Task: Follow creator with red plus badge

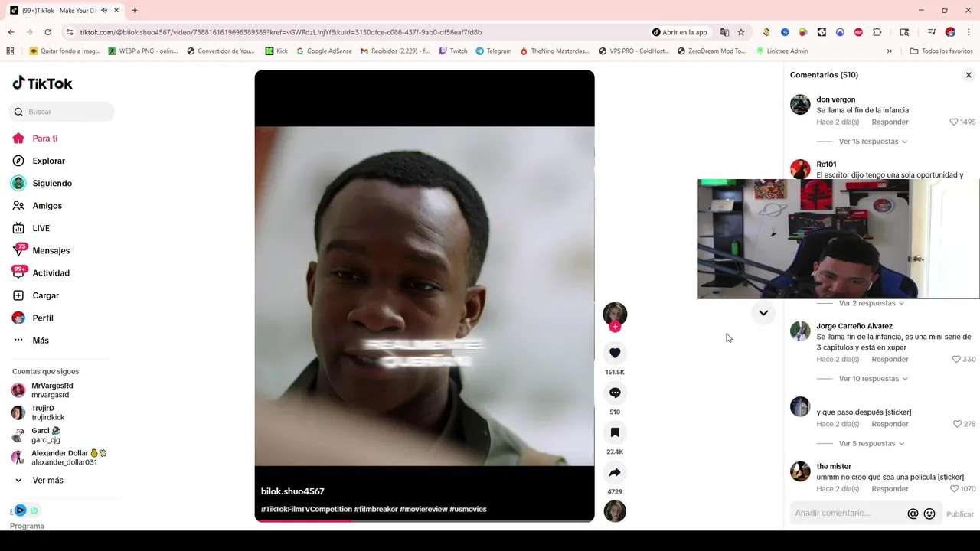Action: 615,327
